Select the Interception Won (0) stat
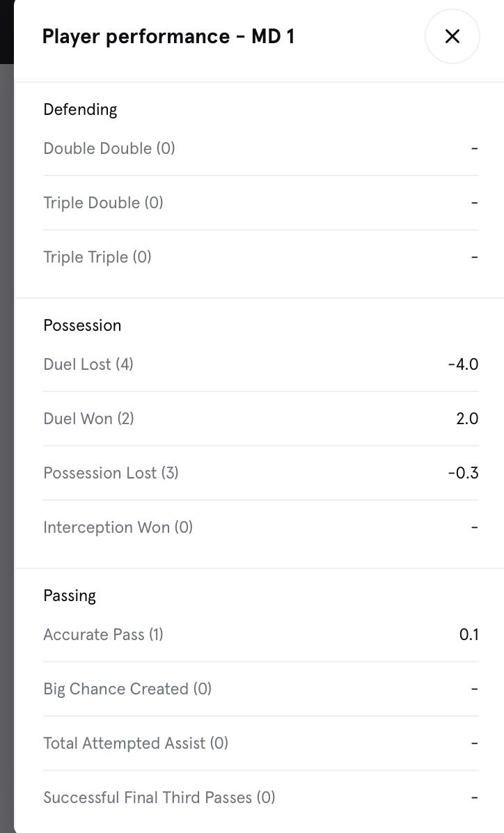The width and height of the screenshot is (504, 833). (118, 527)
